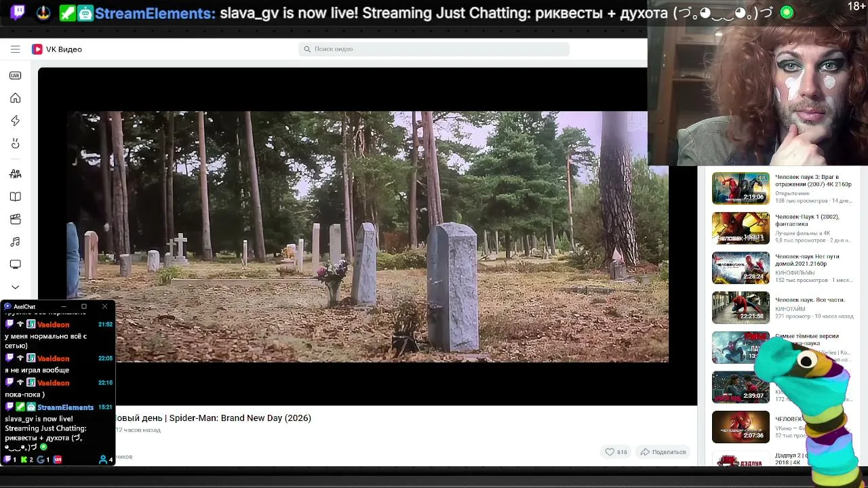Click the video player to pause playback
The width and height of the screenshot is (868, 488).
[x=367, y=237]
